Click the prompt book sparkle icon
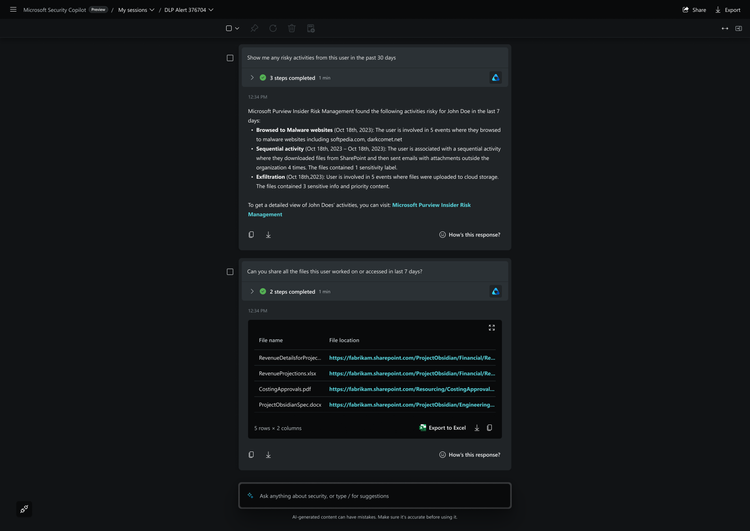 pyautogui.click(x=24, y=509)
